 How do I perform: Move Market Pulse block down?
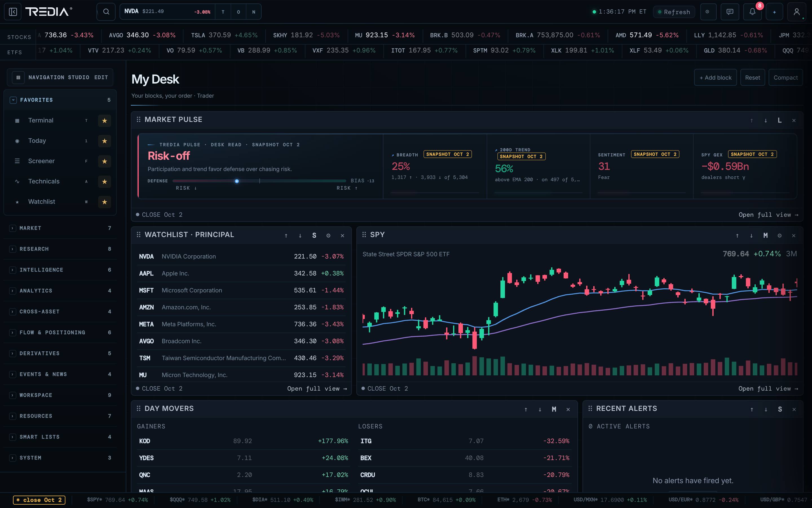(x=766, y=120)
